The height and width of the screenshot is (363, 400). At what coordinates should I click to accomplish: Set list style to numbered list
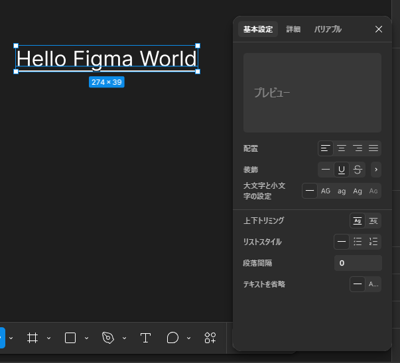pyautogui.click(x=373, y=242)
